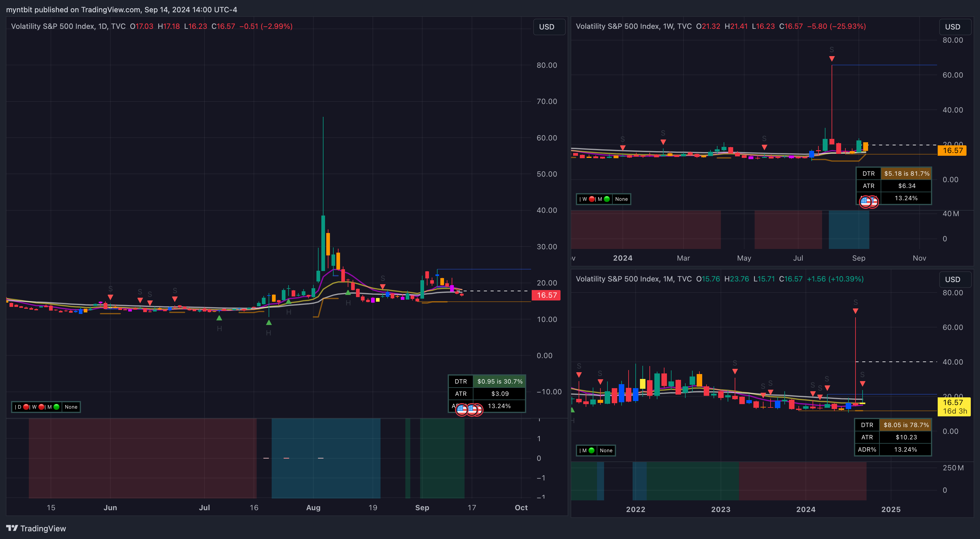The image size is (980, 539).
Task: Click the Volatility S&P 500 Index 1M title
Action: point(634,279)
